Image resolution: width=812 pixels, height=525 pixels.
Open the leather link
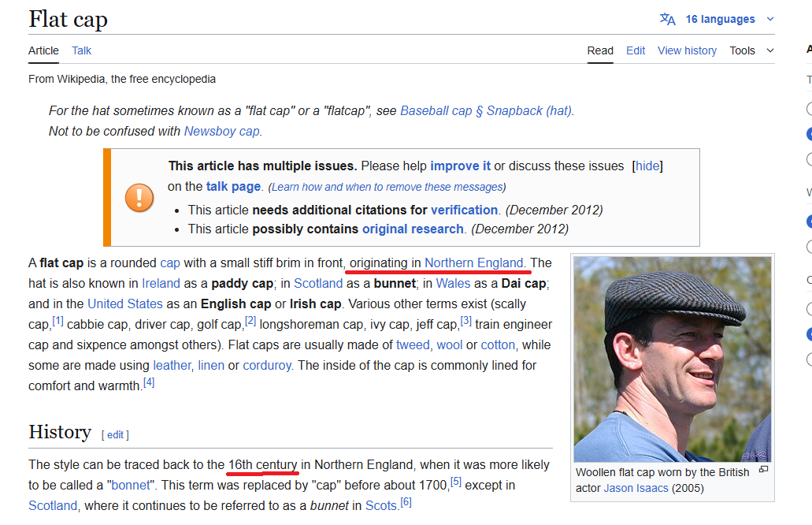coord(172,366)
